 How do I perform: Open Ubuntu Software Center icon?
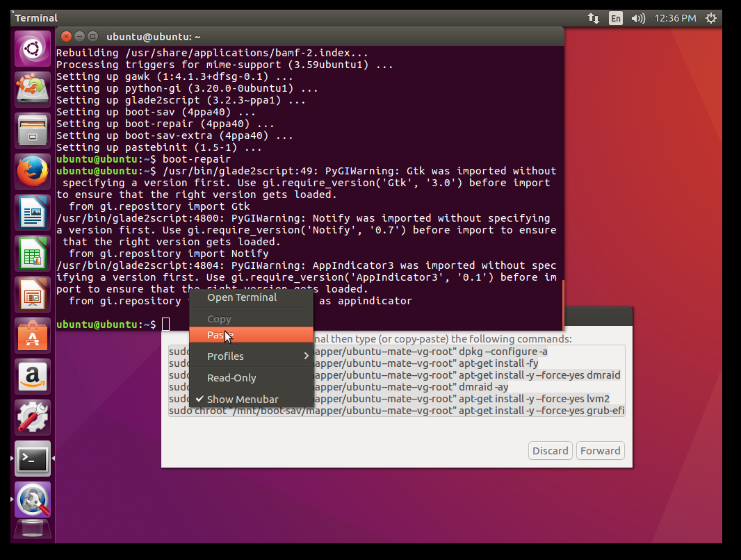33,336
